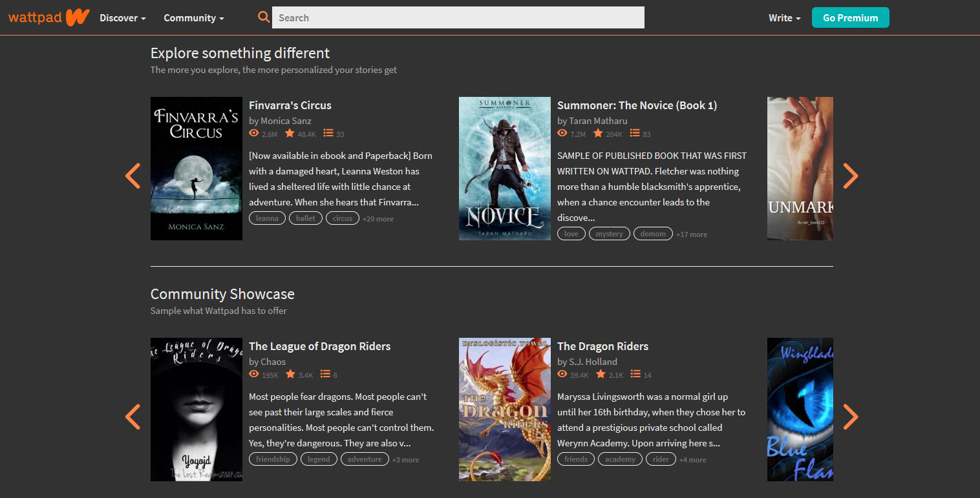Expand the "+20 more" tags on Finvarra's Circus

click(378, 218)
